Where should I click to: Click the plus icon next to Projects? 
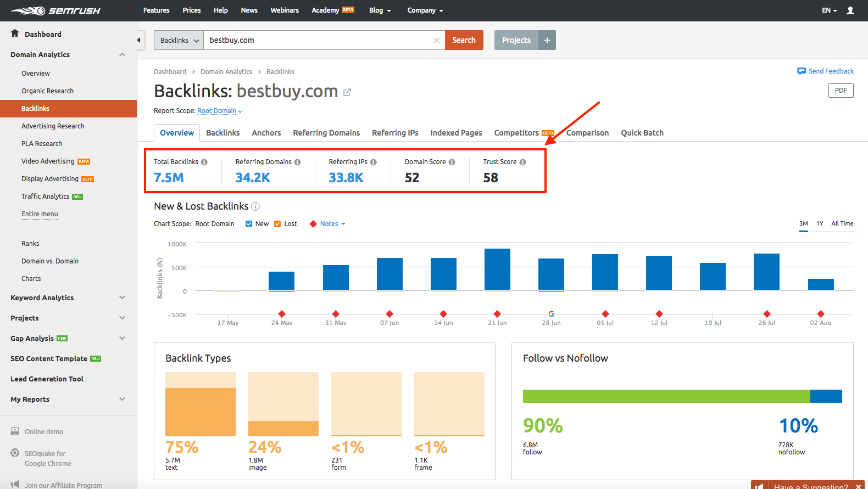coord(547,40)
